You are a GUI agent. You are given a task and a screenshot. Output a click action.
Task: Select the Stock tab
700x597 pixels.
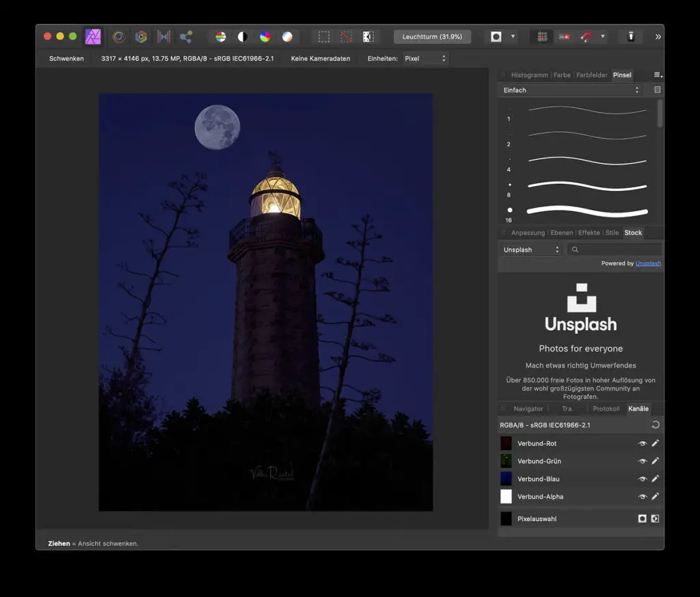pyautogui.click(x=633, y=233)
